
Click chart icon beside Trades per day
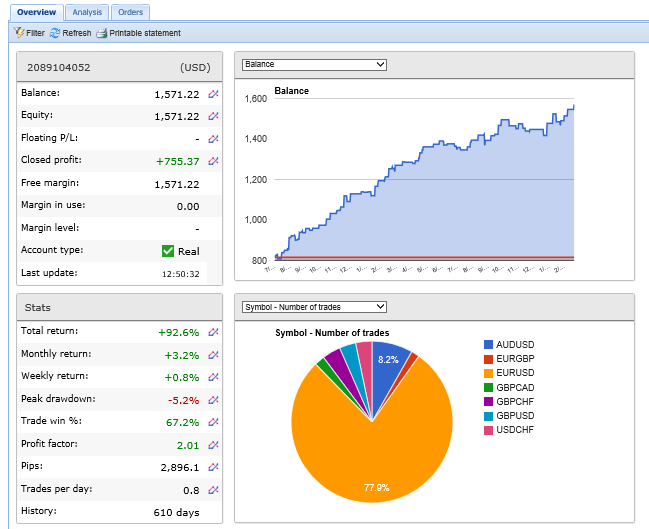pyautogui.click(x=213, y=489)
